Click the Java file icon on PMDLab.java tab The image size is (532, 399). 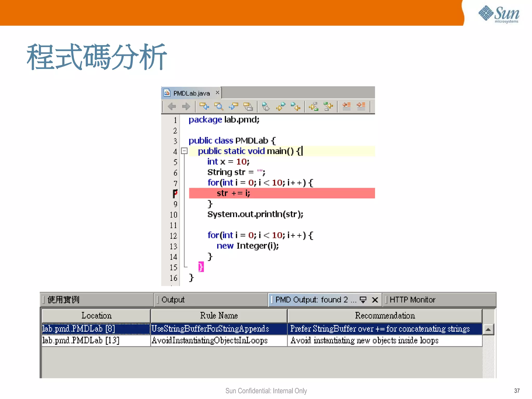coord(167,93)
